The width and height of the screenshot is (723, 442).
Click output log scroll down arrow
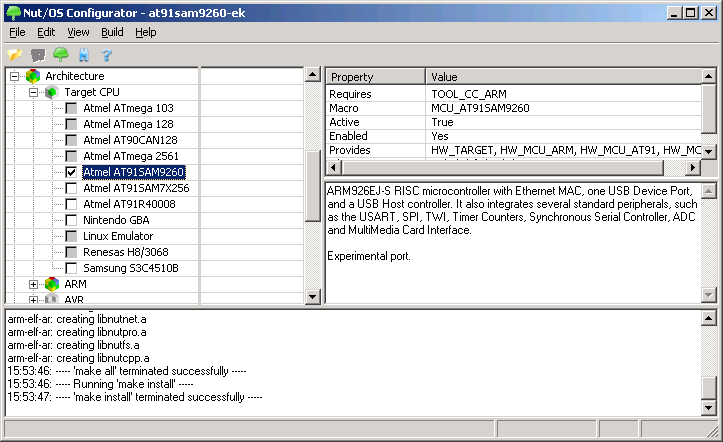coord(709,407)
